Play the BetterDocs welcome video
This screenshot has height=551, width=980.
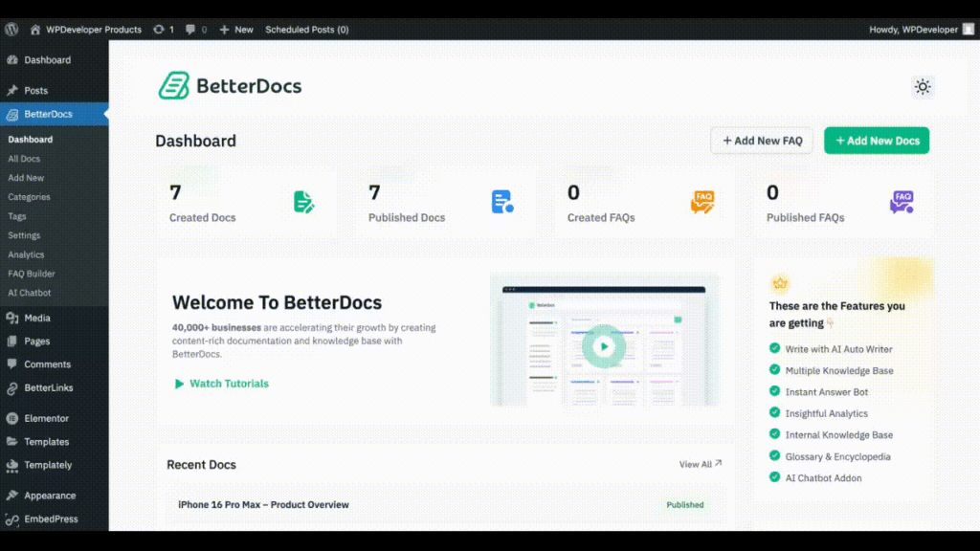pyautogui.click(x=603, y=347)
